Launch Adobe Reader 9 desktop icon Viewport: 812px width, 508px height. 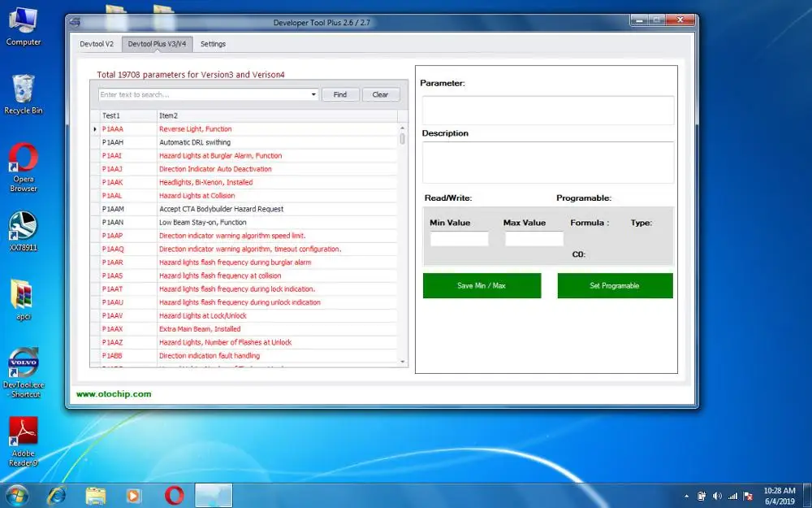[24, 441]
